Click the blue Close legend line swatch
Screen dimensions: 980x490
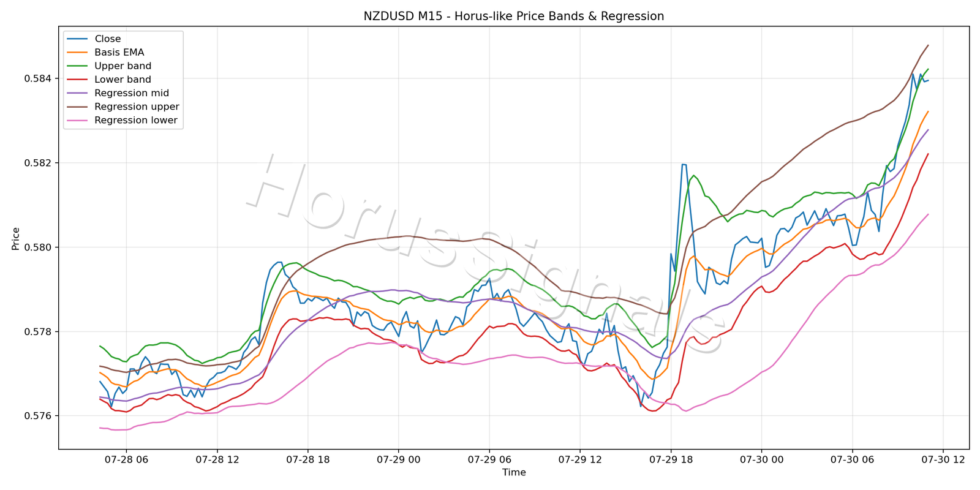pyautogui.click(x=78, y=39)
